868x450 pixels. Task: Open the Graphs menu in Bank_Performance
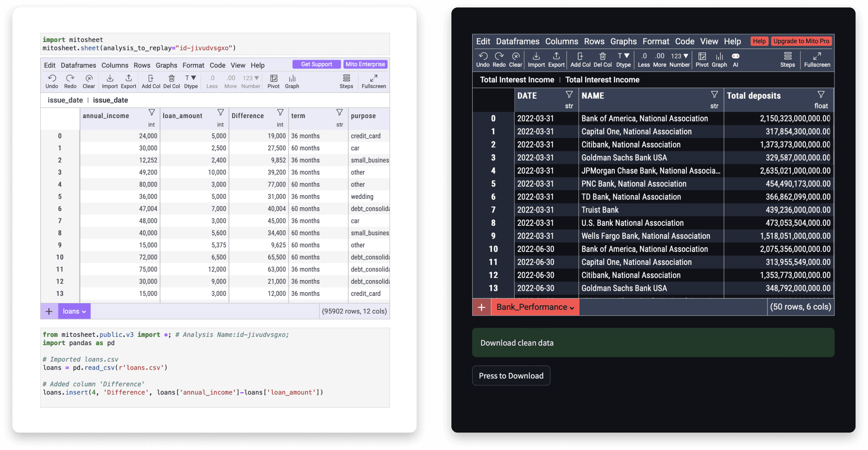pos(623,41)
